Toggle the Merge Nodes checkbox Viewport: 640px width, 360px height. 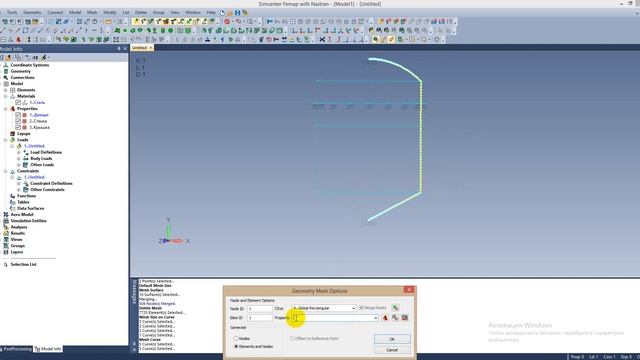(361, 308)
